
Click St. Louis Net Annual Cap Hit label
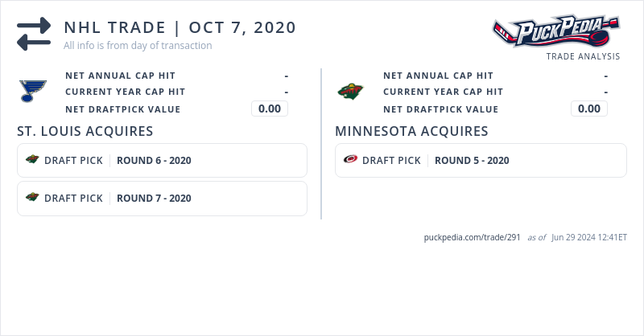(120, 76)
